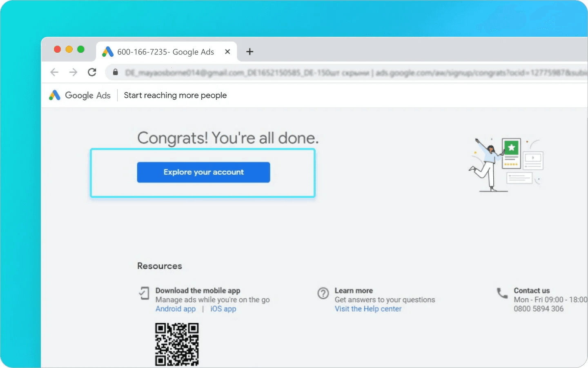Click the 'Mon - Fri 09:00 - 18:00' hours text

tap(550, 300)
